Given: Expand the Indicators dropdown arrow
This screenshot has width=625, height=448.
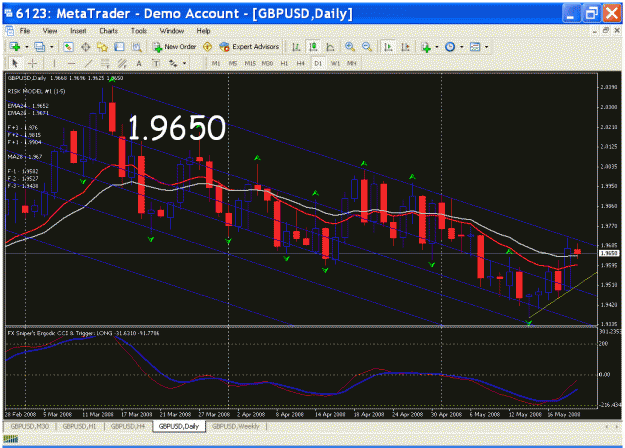Looking at the screenshot, I should 437,47.
